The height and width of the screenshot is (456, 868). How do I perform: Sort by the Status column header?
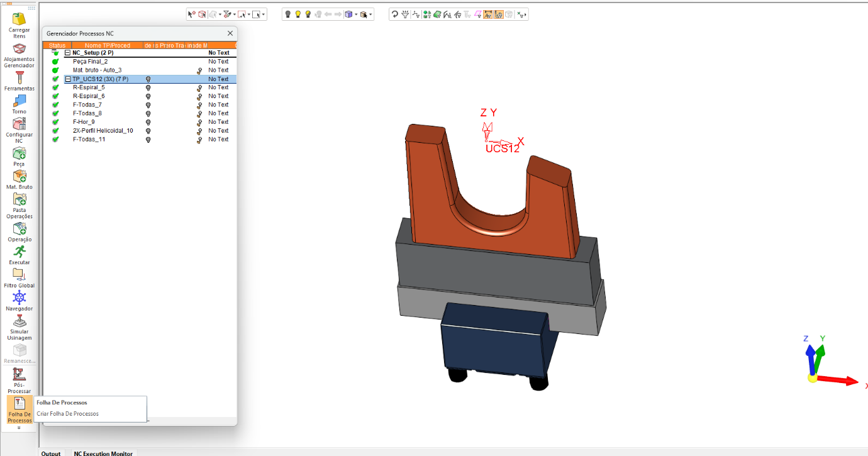coord(57,45)
